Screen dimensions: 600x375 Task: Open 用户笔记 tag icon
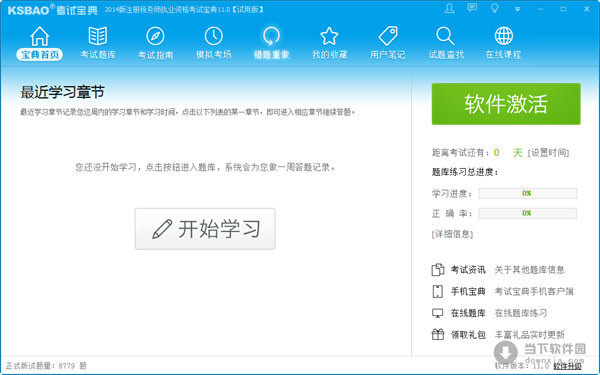point(388,36)
